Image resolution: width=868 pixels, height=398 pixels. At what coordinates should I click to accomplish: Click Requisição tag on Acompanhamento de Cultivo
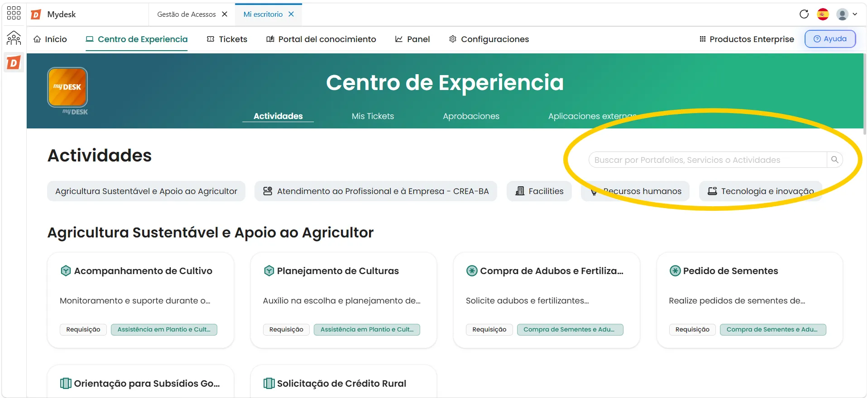[83, 330]
